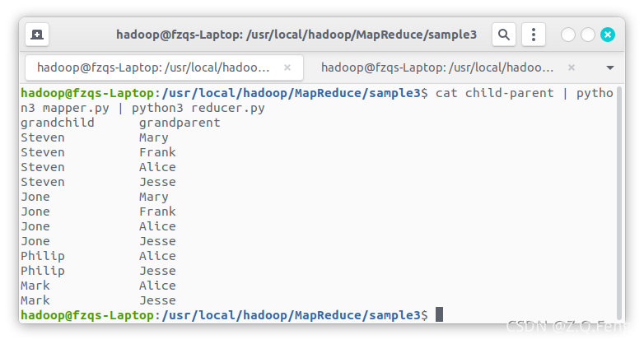644x344 pixels.
Task: Click 'child-parent' filename in the command
Action: 509,93
